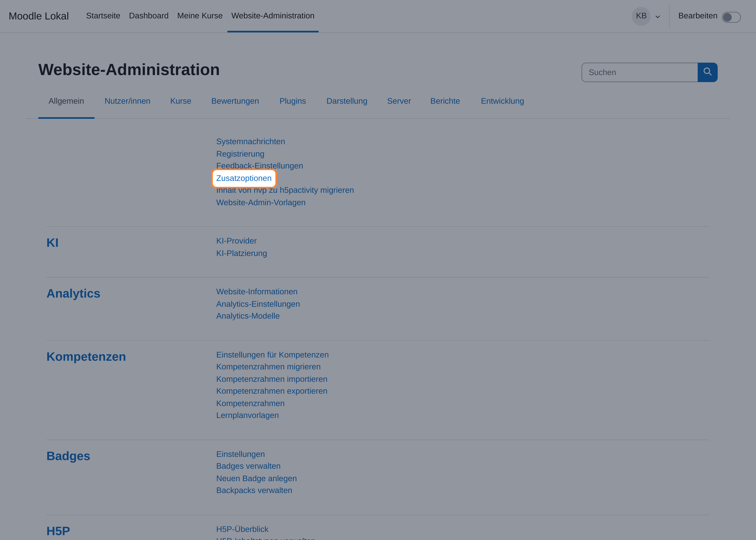Image resolution: width=756 pixels, height=540 pixels.
Task: Open Neuen Badge anlegen link
Action: (256, 478)
